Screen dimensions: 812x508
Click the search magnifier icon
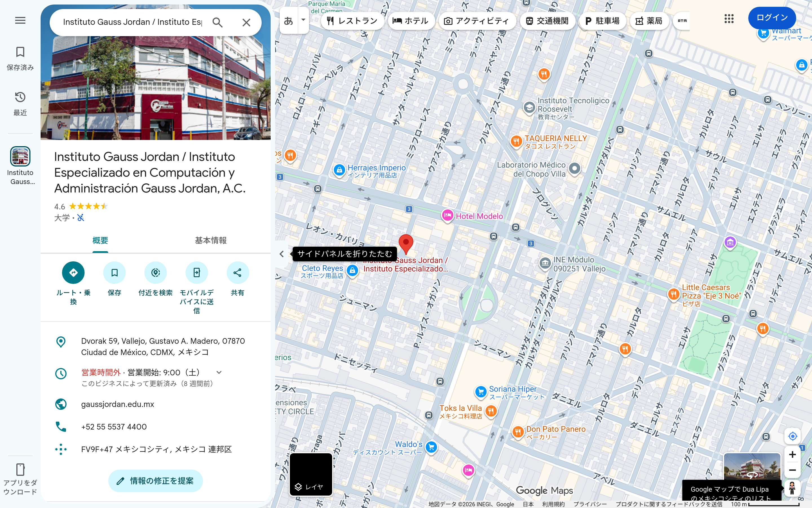coord(217,23)
